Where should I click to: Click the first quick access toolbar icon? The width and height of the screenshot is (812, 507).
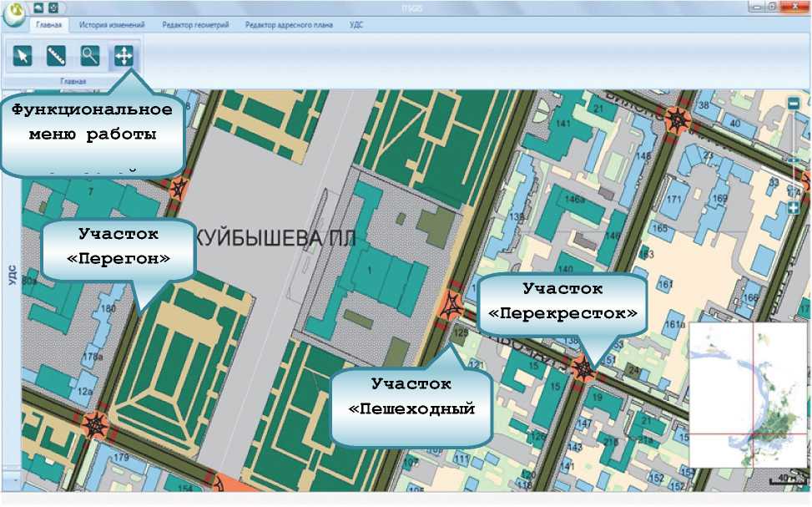[38, 7]
